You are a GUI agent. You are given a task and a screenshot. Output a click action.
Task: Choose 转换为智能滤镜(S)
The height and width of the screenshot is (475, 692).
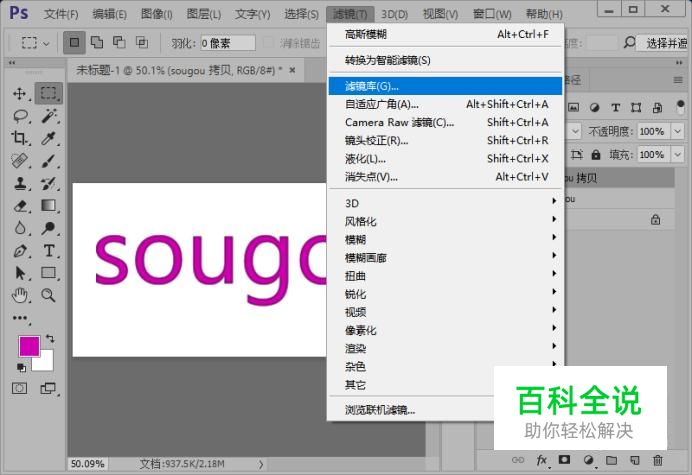coord(445,60)
